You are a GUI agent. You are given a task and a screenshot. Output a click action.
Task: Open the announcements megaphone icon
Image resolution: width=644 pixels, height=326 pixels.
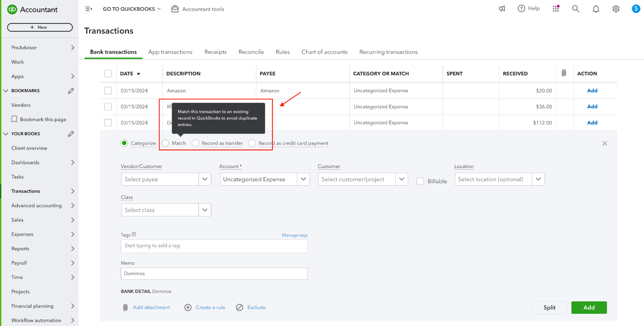502,9
